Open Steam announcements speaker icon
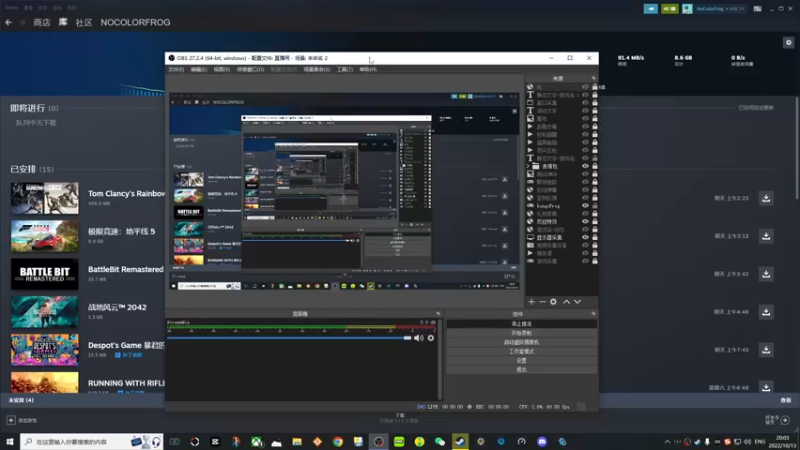800x450 pixels. [651, 9]
